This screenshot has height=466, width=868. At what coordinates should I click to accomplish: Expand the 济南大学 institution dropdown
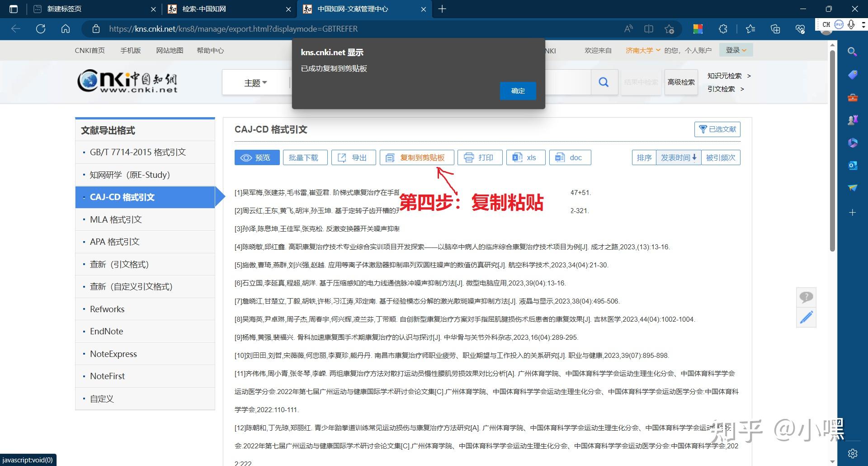point(643,50)
